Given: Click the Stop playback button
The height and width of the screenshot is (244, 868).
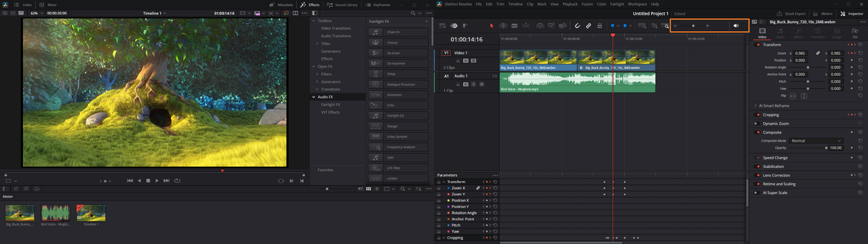Looking at the screenshot, I should coord(148,181).
